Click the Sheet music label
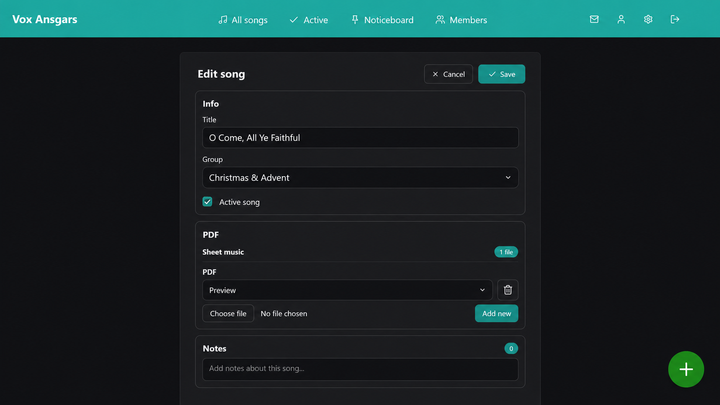 click(223, 252)
